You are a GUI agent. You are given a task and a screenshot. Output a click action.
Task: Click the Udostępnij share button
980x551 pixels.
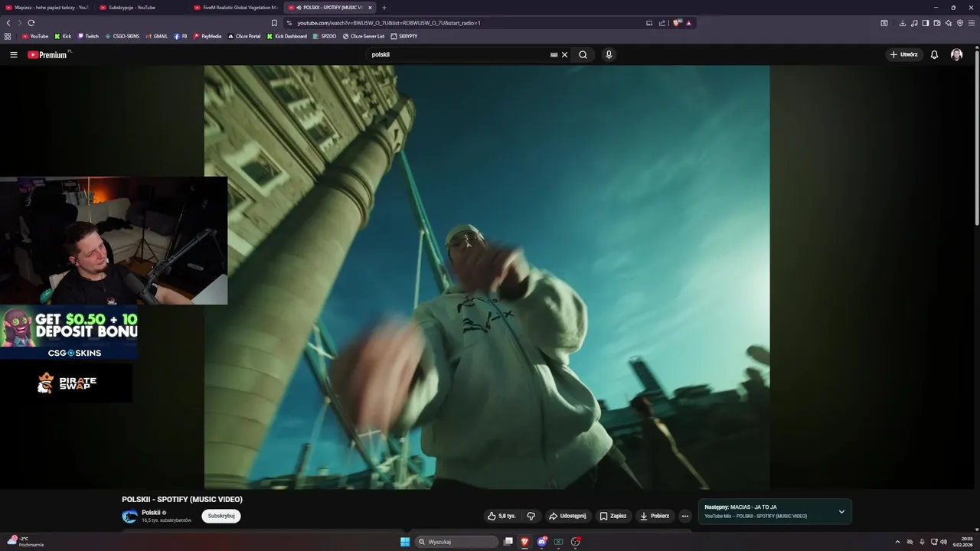pos(567,516)
